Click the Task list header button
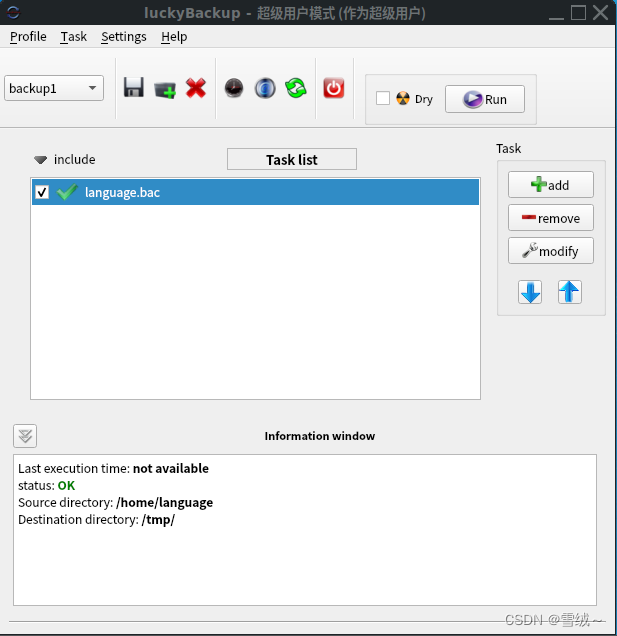Screen dimensions: 617x636 [292, 159]
